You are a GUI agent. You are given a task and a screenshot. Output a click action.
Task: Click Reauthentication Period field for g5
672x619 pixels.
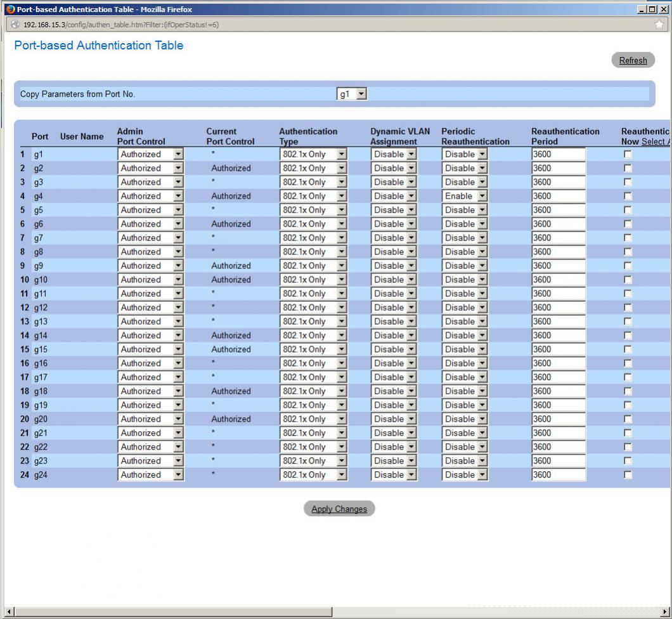559,210
